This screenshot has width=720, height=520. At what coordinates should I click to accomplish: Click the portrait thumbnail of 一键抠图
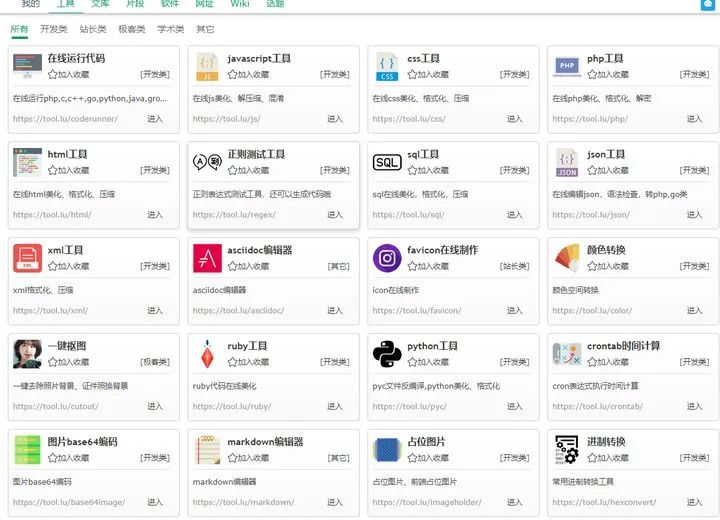click(28, 354)
